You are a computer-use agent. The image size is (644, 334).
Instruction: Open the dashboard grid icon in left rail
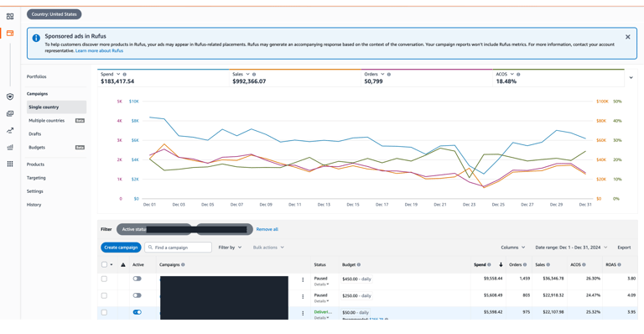(10, 17)
